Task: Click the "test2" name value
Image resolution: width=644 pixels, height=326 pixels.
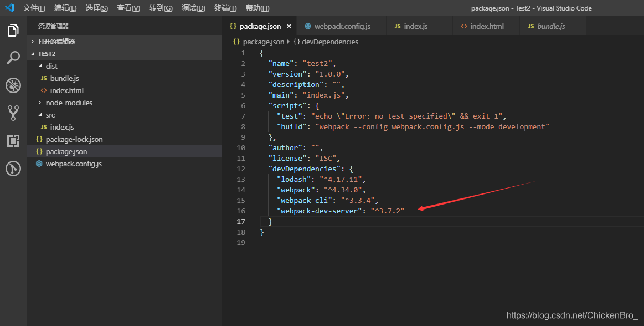Action: click(x=317, y=63)
